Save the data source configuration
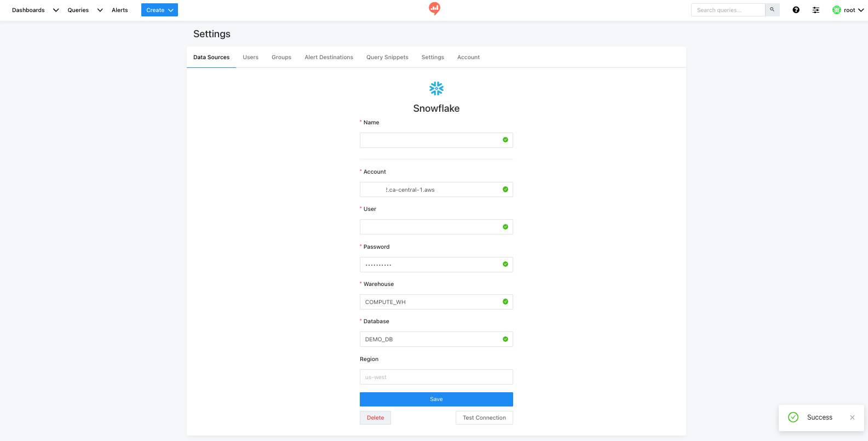This screenshot has width=868, height=441. 436,399
